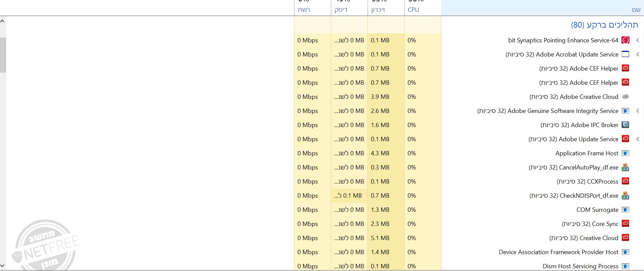Click the 0.3 MB memory value

click(x=380, y=167)
